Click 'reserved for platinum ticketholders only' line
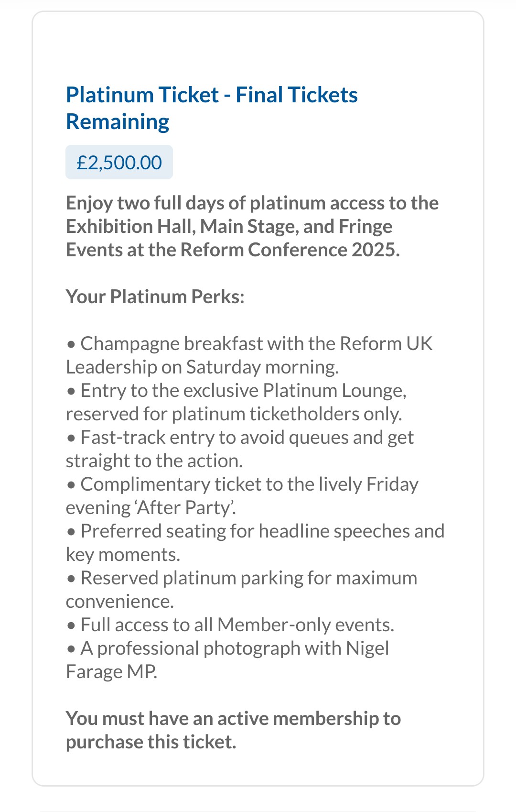The width and height of the screenshot is (516, 812). [234, 414]
